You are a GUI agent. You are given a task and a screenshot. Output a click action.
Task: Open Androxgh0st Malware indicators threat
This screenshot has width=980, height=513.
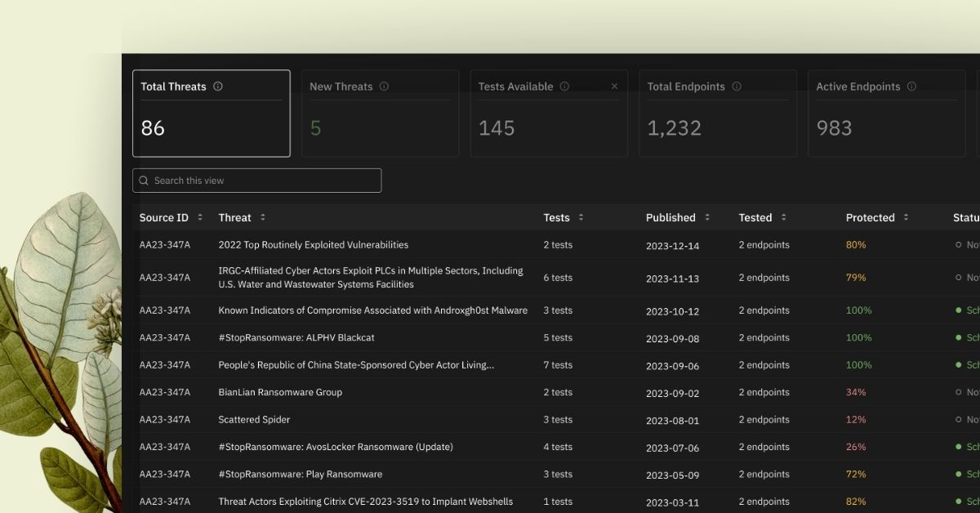click(x=372, y=310)
